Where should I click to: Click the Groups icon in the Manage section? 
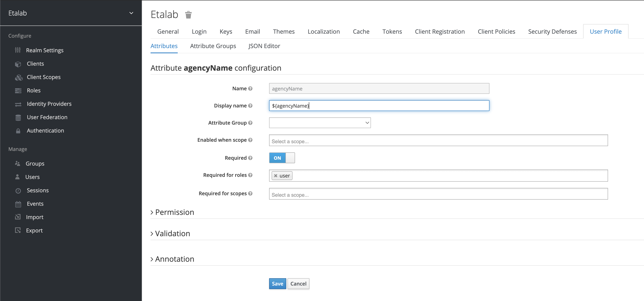point(18,163)
